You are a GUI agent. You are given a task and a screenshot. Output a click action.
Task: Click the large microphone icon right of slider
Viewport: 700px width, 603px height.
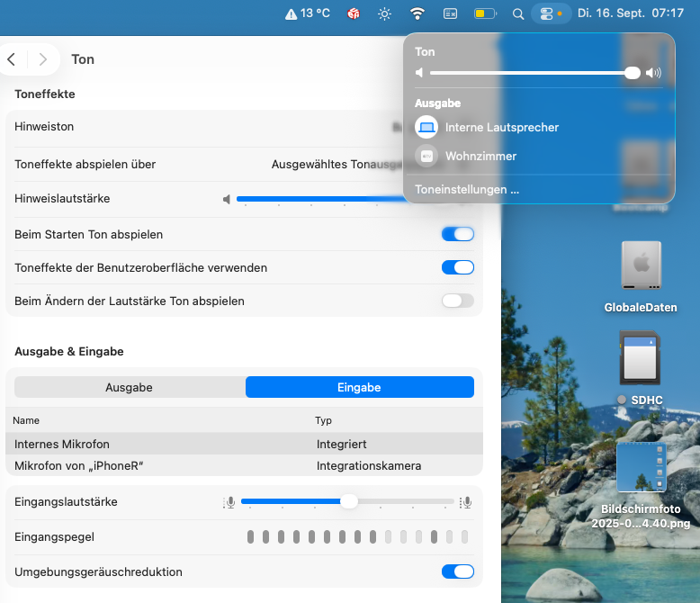point(466,502)
